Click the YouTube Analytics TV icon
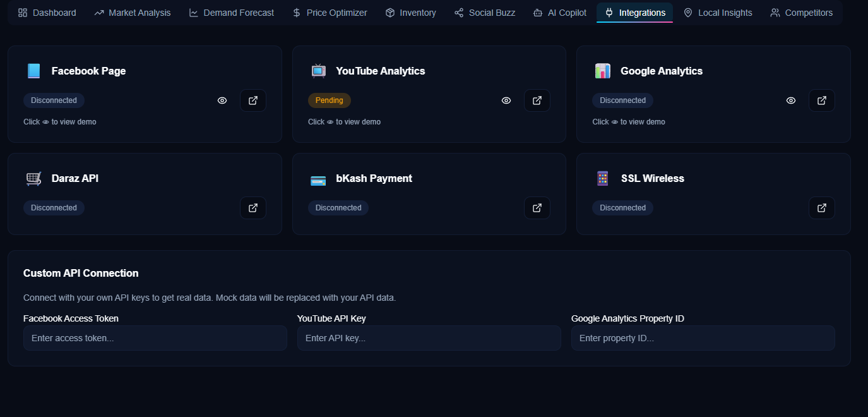Screen dimensions: 868x417 pos(318,71)
